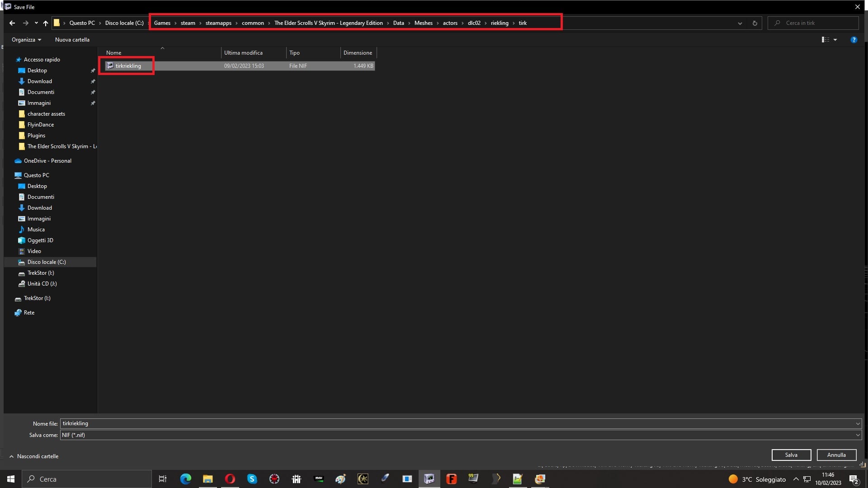This screenshot has width=868, height=488.
Task: Click the Salva button
Action: (791, 455)
